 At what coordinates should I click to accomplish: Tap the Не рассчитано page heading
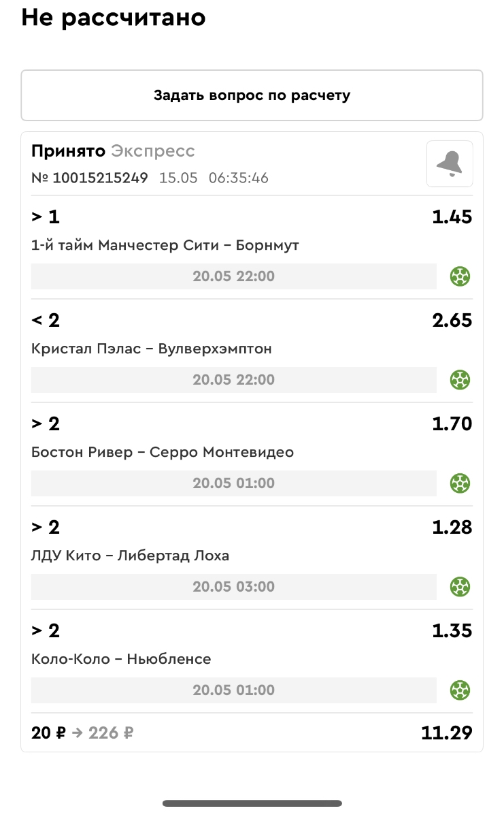(114, 18)
